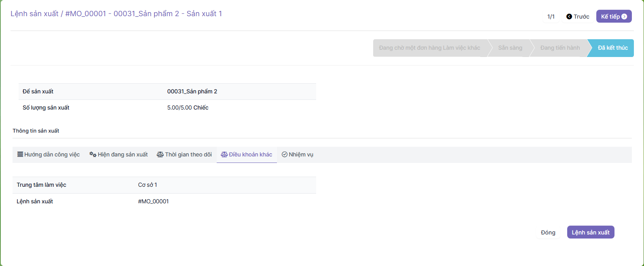The height and width of the screenshot is (266, 644).
Task: Open the #MO_00001 order value in the tab
Action: (x=153, y=201)
